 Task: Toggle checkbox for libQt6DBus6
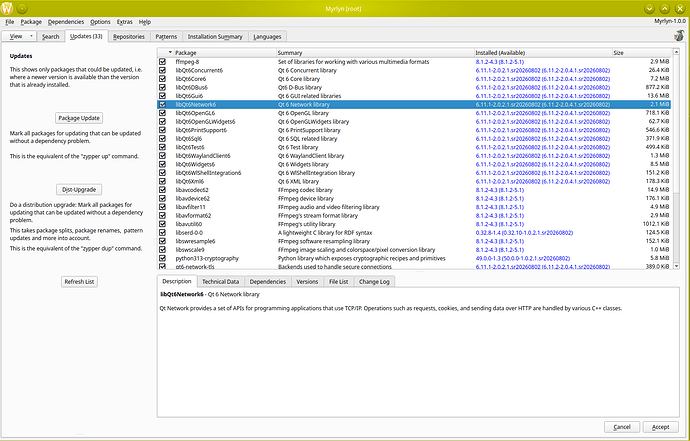(162, 87)
